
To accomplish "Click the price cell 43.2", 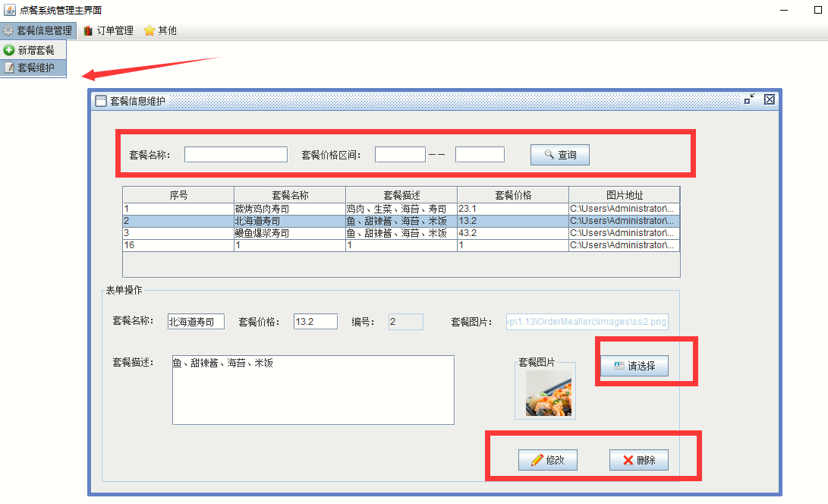I will (x=513, y=233).
